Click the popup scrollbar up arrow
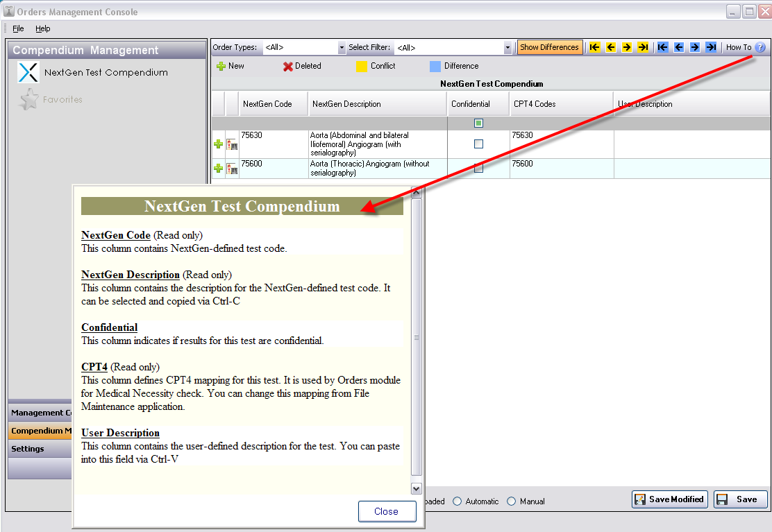The height and width of the screenshot is (532, 772). pos(416,192)
